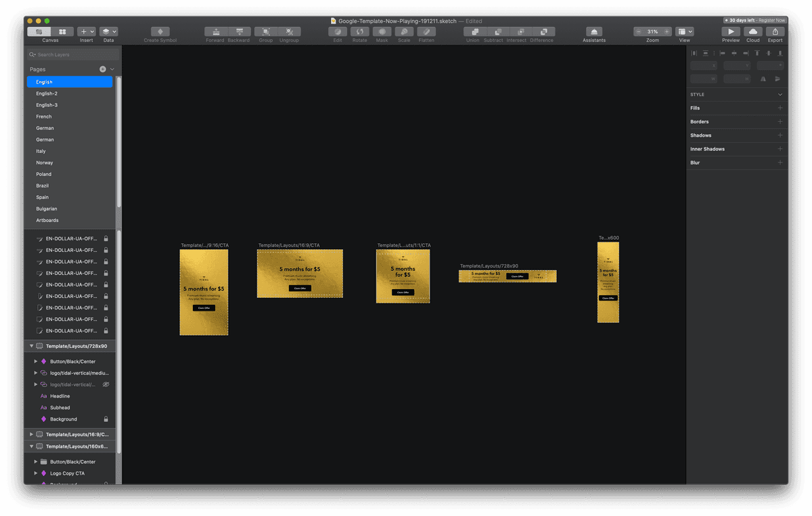812x516 pixels.
Task: Select the Rotate tool icon
Action: point(360,32)
